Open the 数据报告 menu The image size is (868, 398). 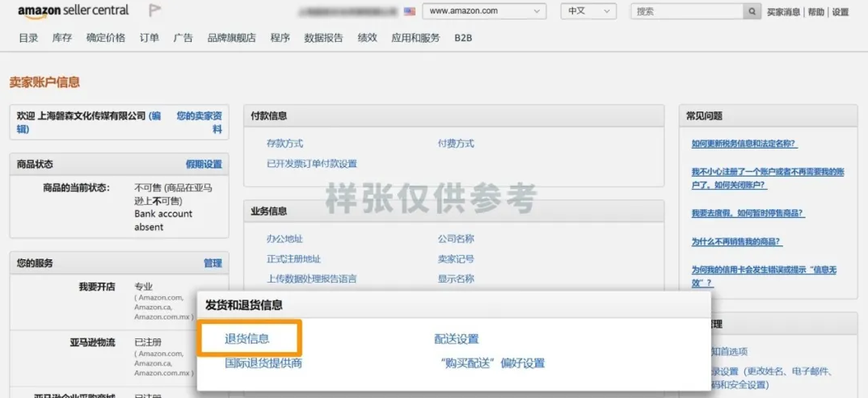323,38
